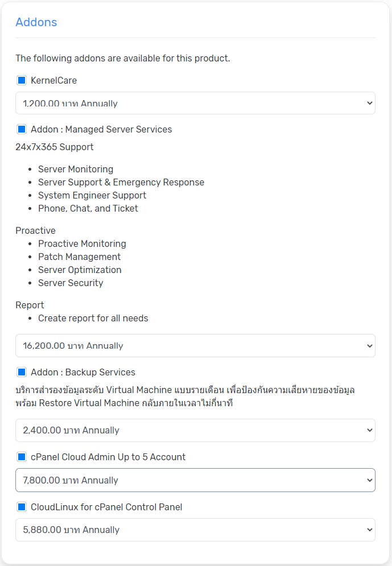
Task: Click the 'Server Security' list item
Action: (71, 283)
